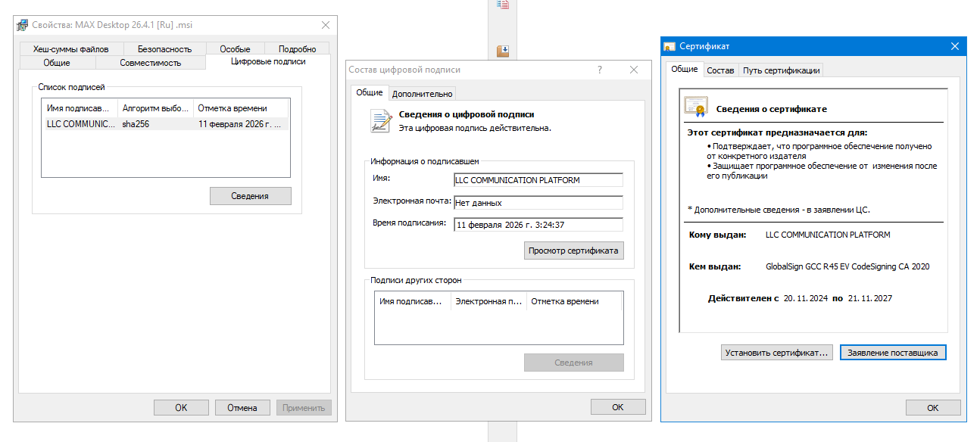Select the LLC COMMUNIC... signature row

point(165,124)
